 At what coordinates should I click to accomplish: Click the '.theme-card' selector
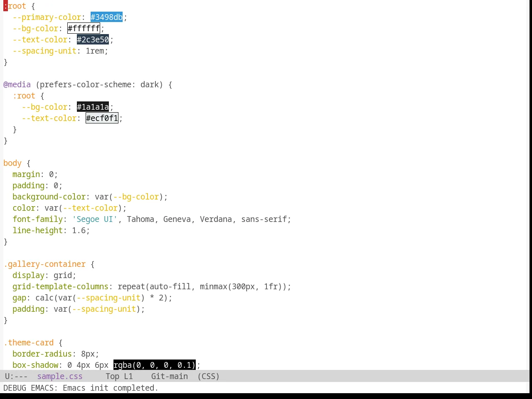tap(28, 342)
